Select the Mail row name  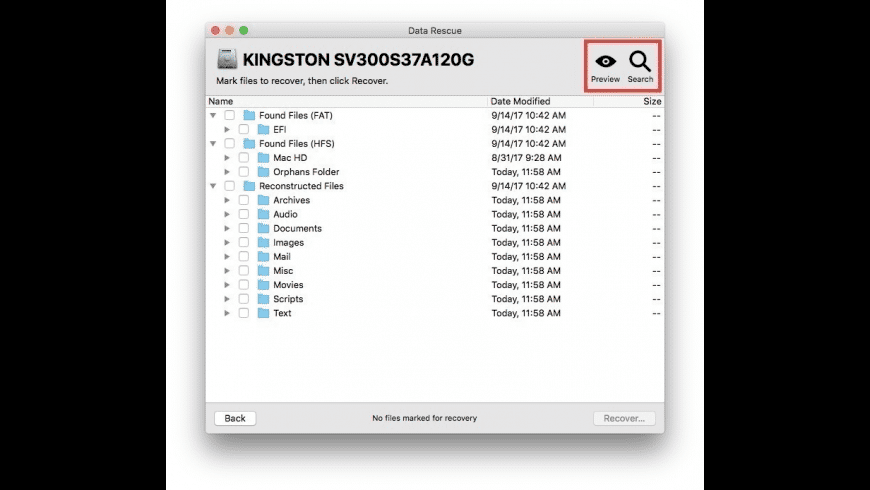coord(281,256)
